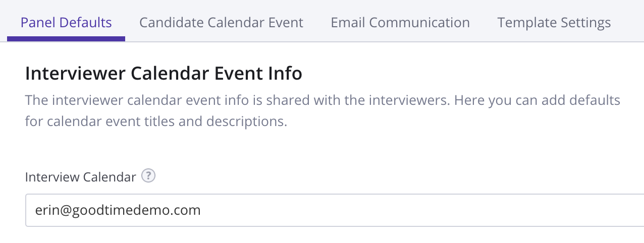This screenshot has width=644, height=243.
Task: Expand the Interview Calendar selection box
Action: tap(335, 210)
